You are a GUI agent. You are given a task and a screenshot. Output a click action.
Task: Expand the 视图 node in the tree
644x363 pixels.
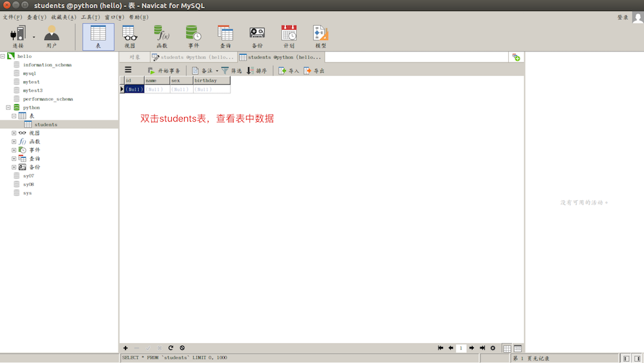click(x=14, y=133)
